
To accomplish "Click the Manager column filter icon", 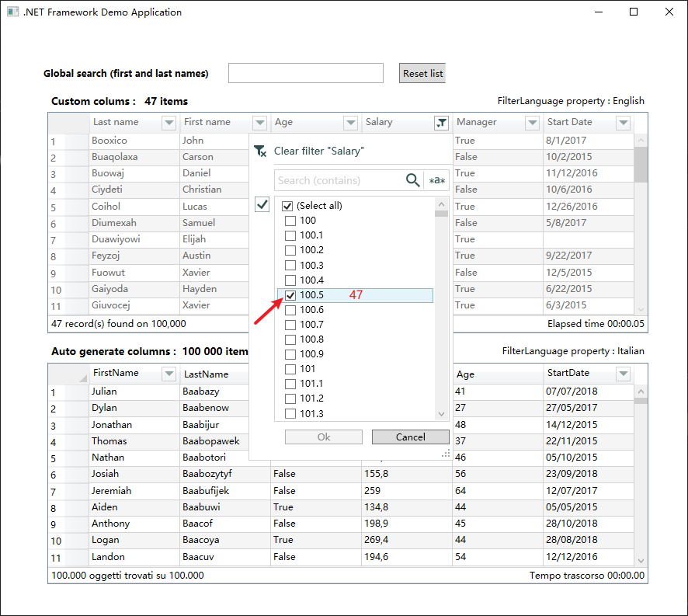I will point(532,122).
